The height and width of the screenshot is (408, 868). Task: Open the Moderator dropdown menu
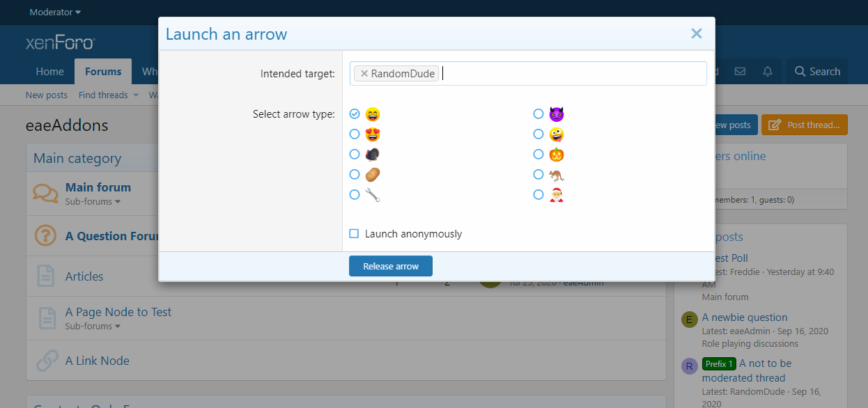point(55,12)
